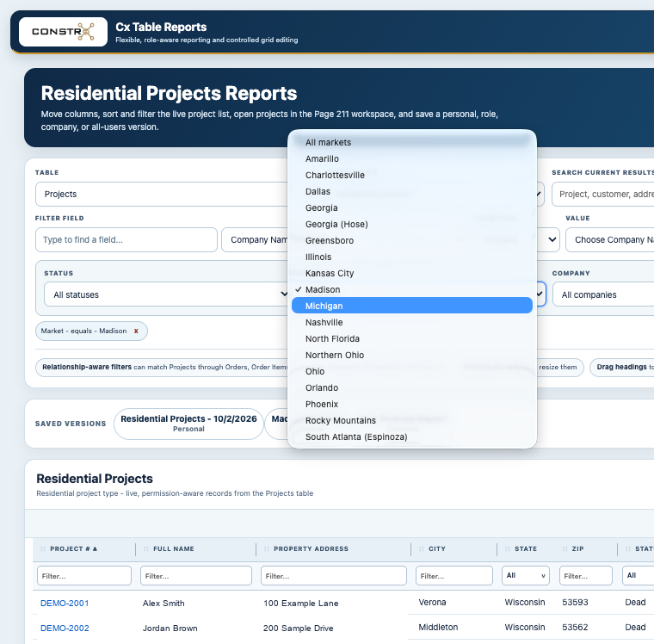Open the All companies dropdown
Viewport: 654px width, 644px height.
click(x=603, y=294)
